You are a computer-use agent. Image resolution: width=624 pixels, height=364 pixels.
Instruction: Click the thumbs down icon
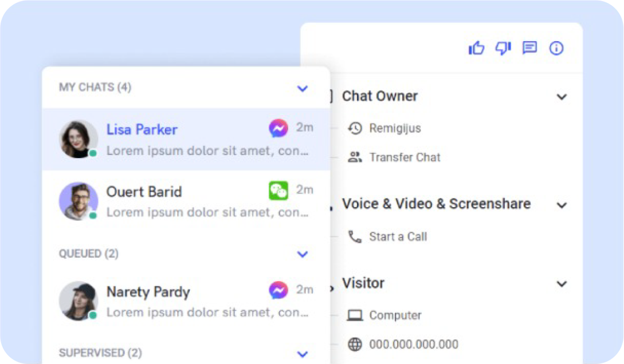tap(503, 48)
